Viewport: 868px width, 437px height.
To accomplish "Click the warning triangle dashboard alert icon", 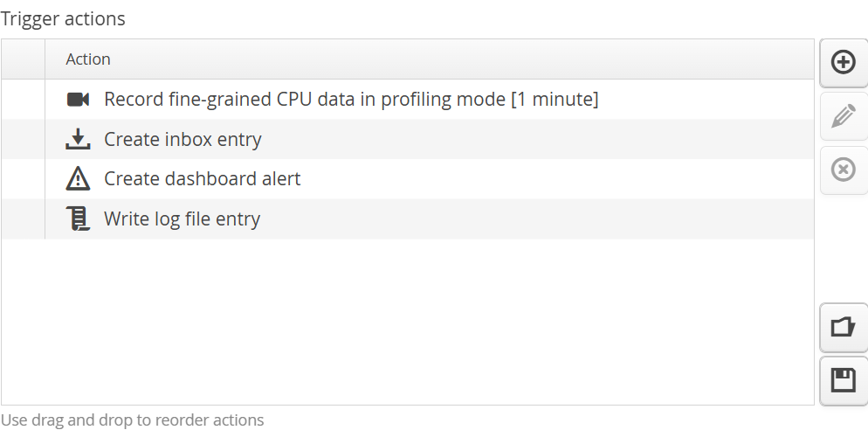I will click(x=79, y=179).
